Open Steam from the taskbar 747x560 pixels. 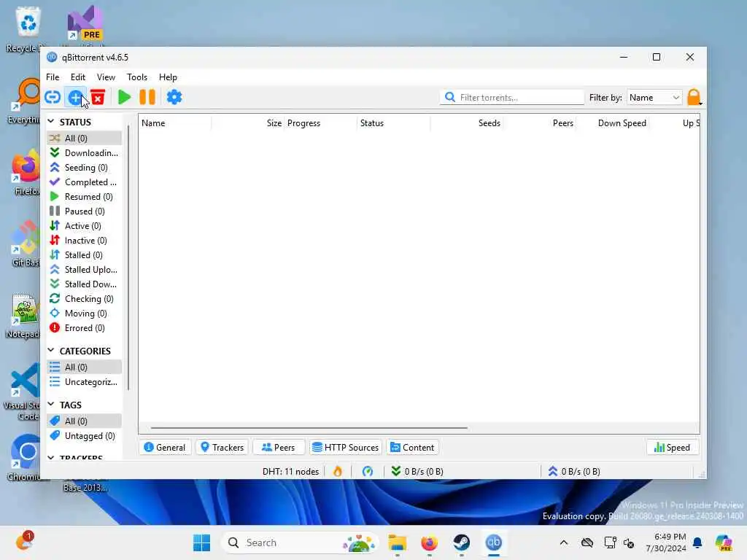click(x=461, y=542)
